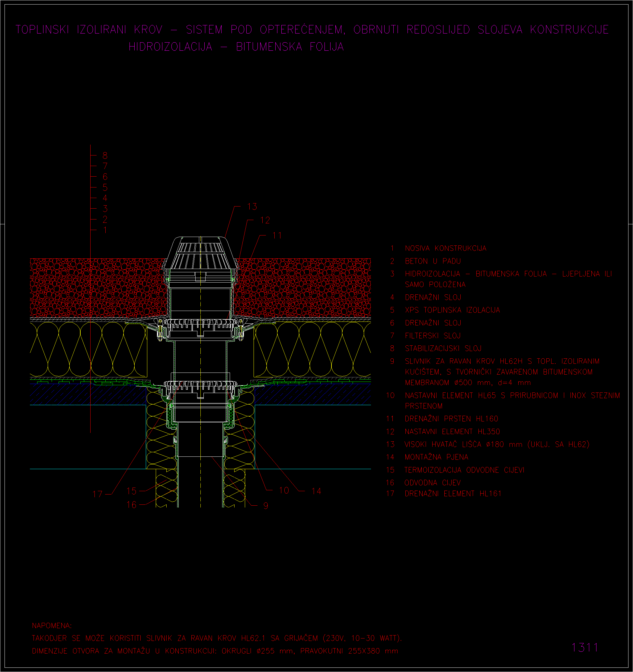Click legend continuation text 'PRSTENOM'
This screenshot has height=672, width=633.
(424, 406)
